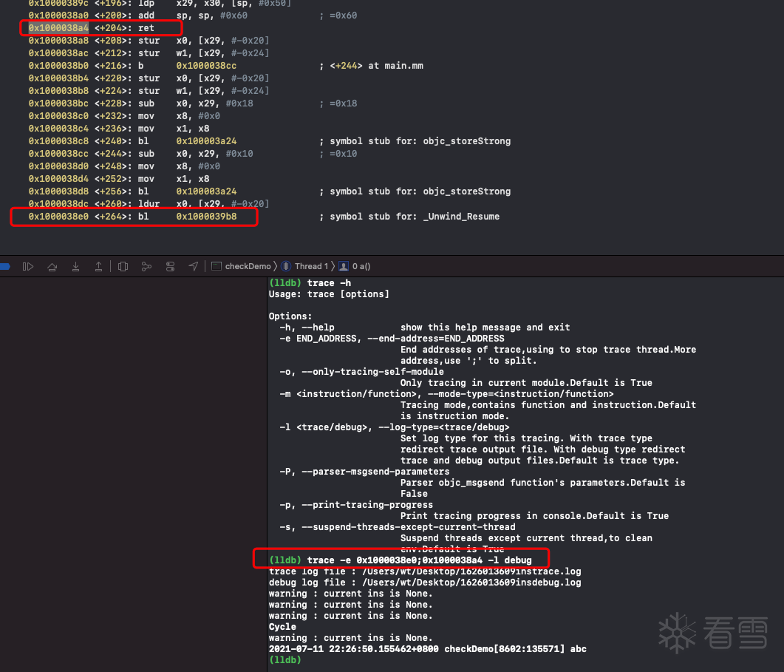This screenshot has height=672, width=784.
Task: Click the continue program execution button
Action: coord(28,266)
